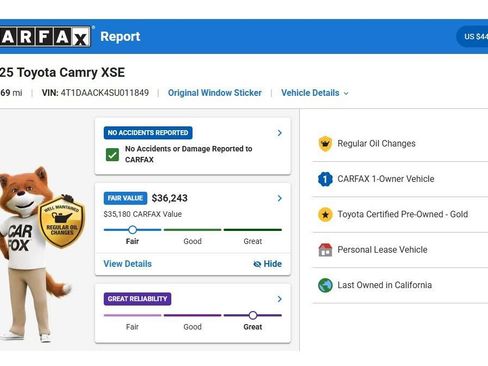Click the $36,243 price text
Image resolution: width=488 pixels, height=366 pixels.
(170, 198)
